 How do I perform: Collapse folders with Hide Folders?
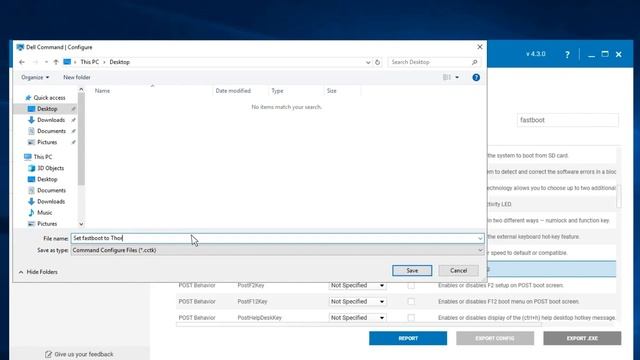pos(38,272)
